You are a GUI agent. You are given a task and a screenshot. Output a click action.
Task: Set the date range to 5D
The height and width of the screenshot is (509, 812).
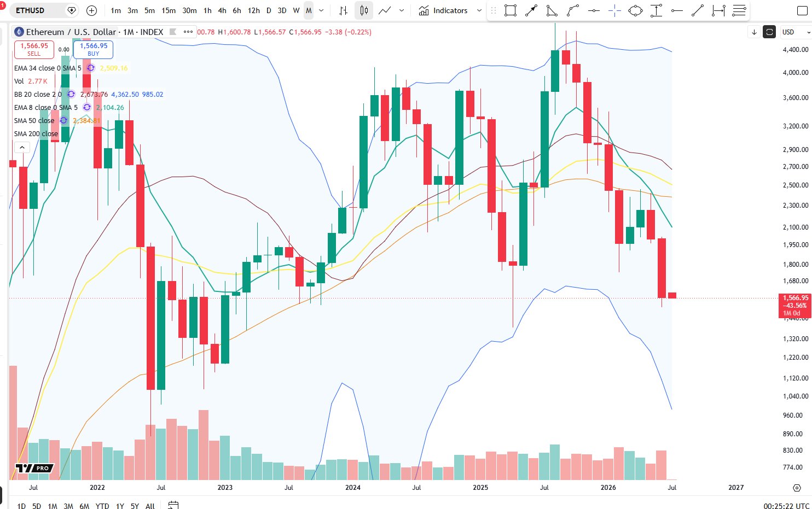[37, 506]
